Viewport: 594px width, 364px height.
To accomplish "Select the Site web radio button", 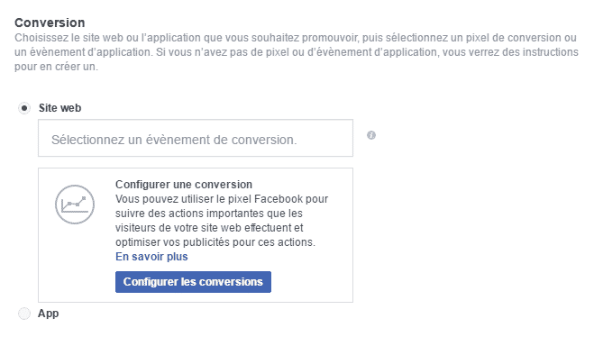I will coord(24,108).
